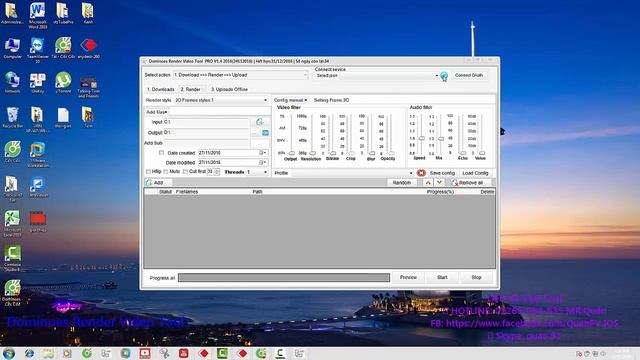Open Microsoft Excel 2003 shortcut
640x360 pixels.
click(x=12, y=224)
